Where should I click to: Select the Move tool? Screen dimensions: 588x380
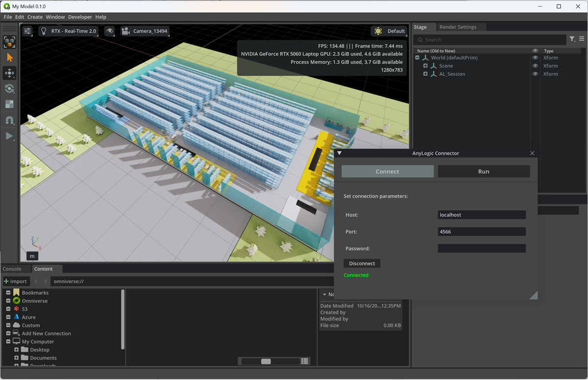pos(10,73)
